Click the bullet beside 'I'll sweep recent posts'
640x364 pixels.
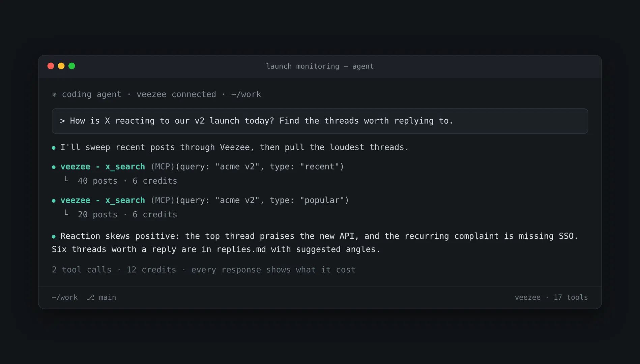click(54, 148)
